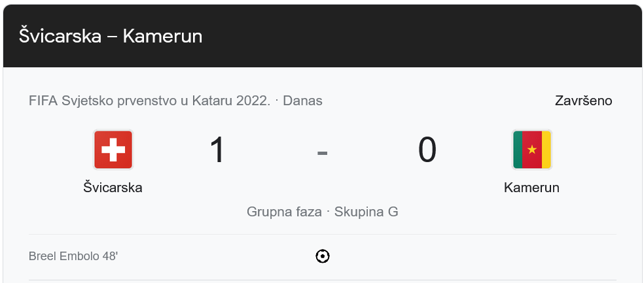Click the soccer ball goal icon

click(323, 256)
